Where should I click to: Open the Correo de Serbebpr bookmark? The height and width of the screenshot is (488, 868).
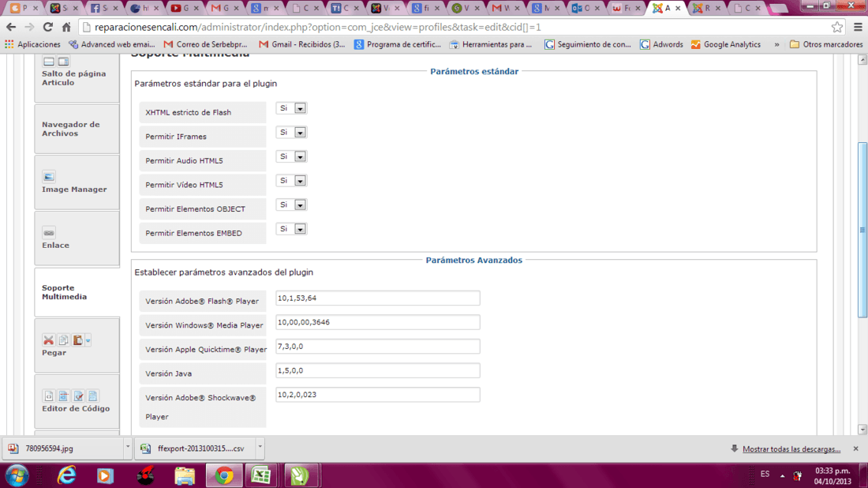click(205, 44)
